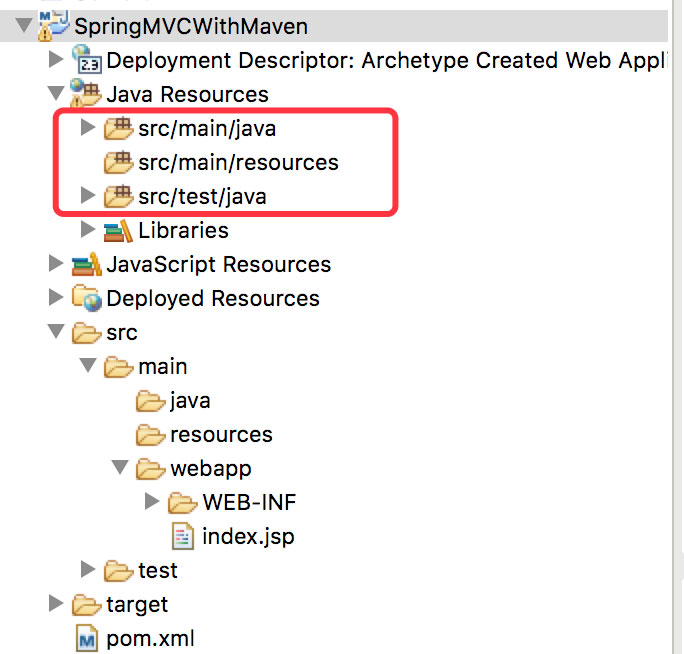Image resolution: width=684 pixels, height=654 pixels.
Task: Click the Deployment Descriptor icon
Action: [x=87, y=60]
